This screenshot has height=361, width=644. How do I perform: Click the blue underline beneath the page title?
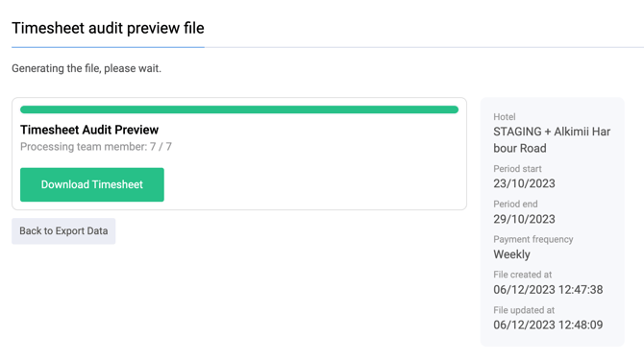click(108, 47)
